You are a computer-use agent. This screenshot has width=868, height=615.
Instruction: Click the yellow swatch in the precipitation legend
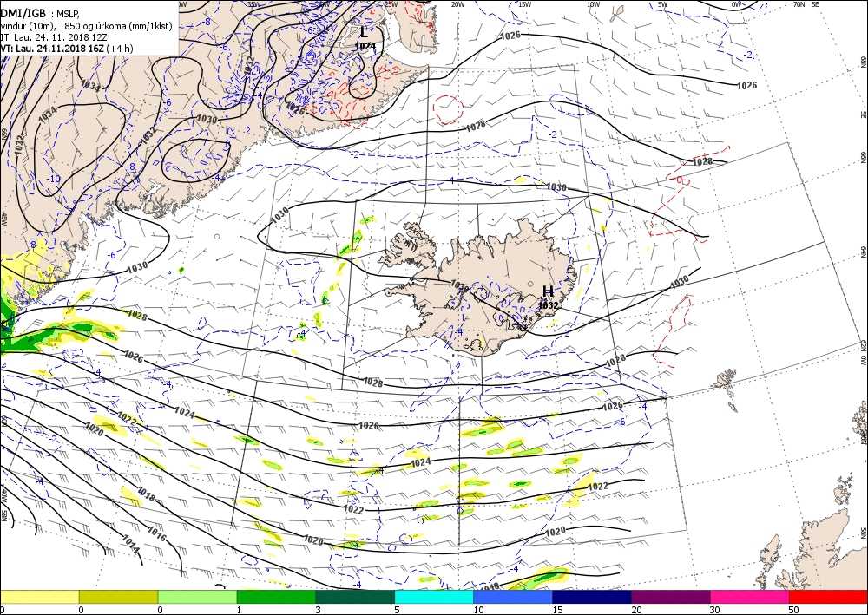[39, 597]
